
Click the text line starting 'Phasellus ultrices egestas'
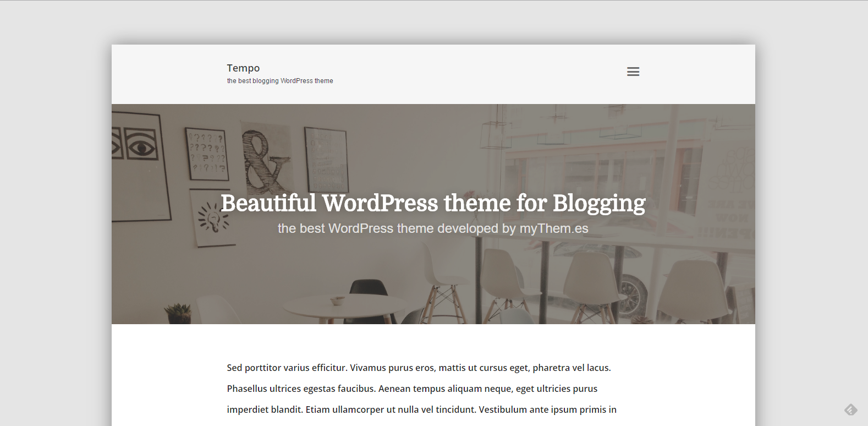pyautogui.click(x=412, y=389)
